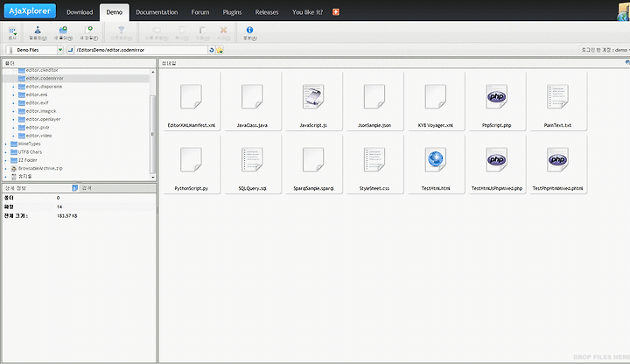This screenshot has width=630, height=364.
Task: Expand the editor.diaporama tree node
Action: pyautogui.click(x=13, y=87)
